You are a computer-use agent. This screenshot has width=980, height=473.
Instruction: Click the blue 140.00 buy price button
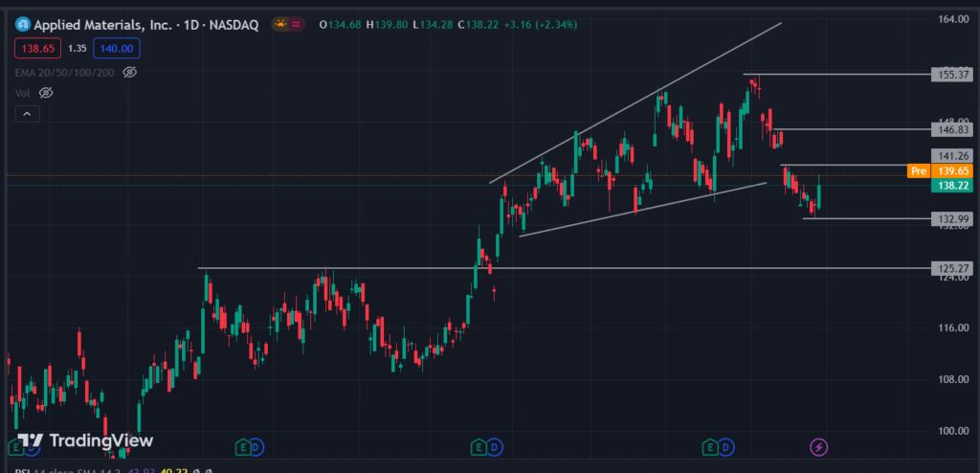click(x=116, y=48)
